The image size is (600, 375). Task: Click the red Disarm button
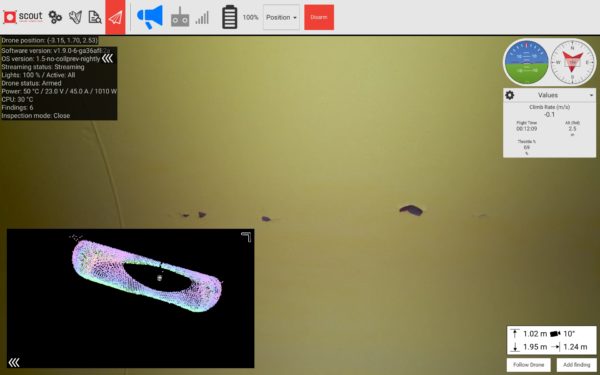(319, 17)
